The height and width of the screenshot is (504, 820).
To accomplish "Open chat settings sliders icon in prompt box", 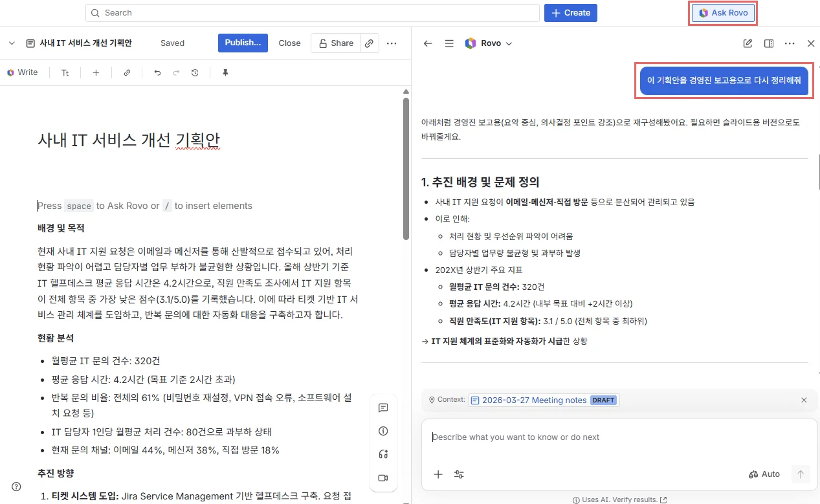I will (x=459, y=474).
